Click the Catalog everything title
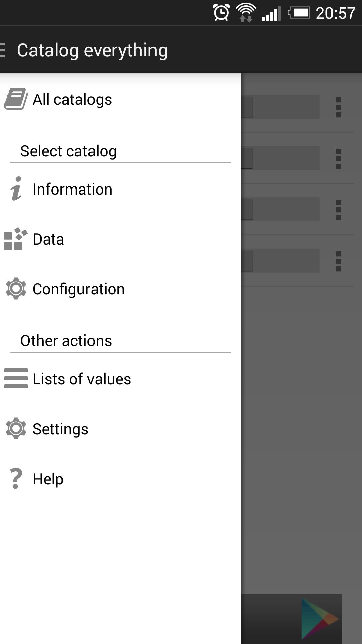This screenshot has height=644, width=362. click(92, 50)
